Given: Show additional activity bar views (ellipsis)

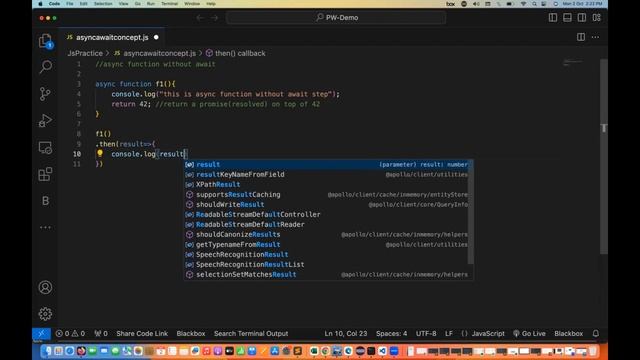Looking at the screenshot, I should point(45,227).
